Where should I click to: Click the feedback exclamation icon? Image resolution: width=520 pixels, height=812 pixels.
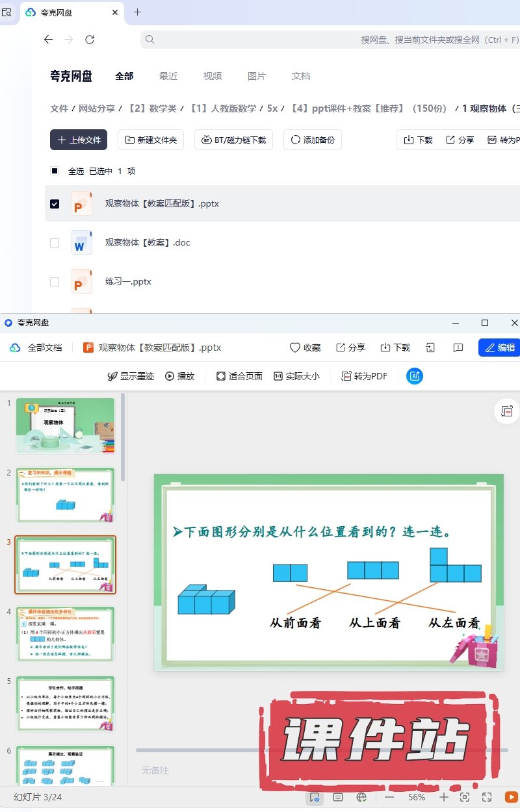pyautogui.click(x=458, y=348)
